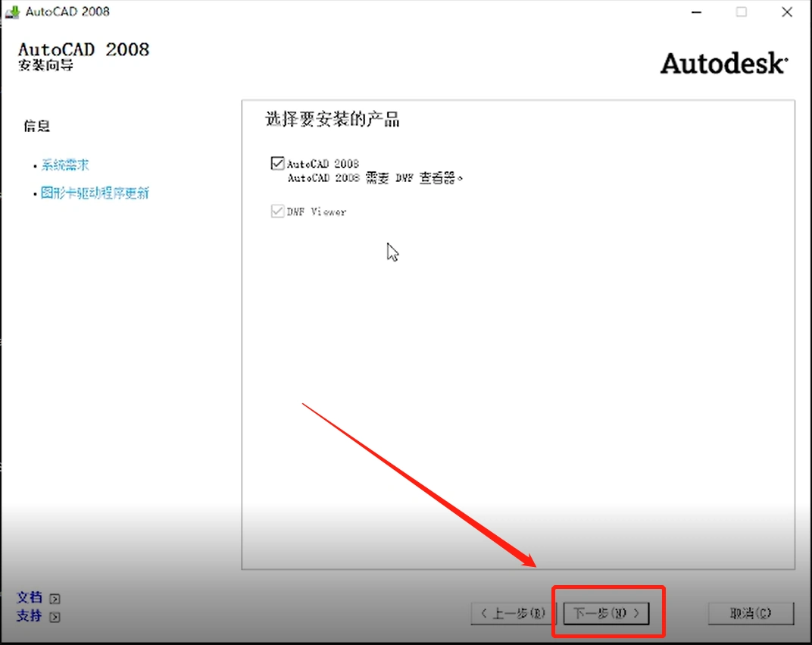This screenshot has width=812, height=645.
Task: Expand the arrow icon beside 支持
Action: 55,617
